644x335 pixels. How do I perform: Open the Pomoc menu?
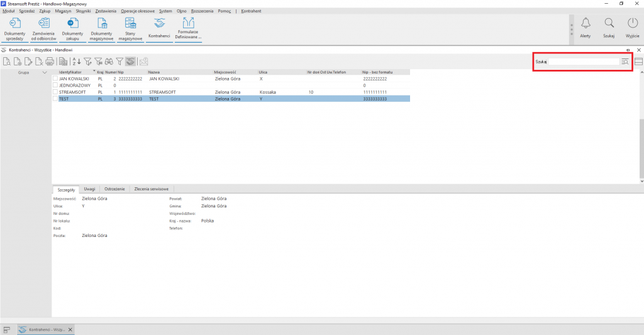[x=225, y=11]
